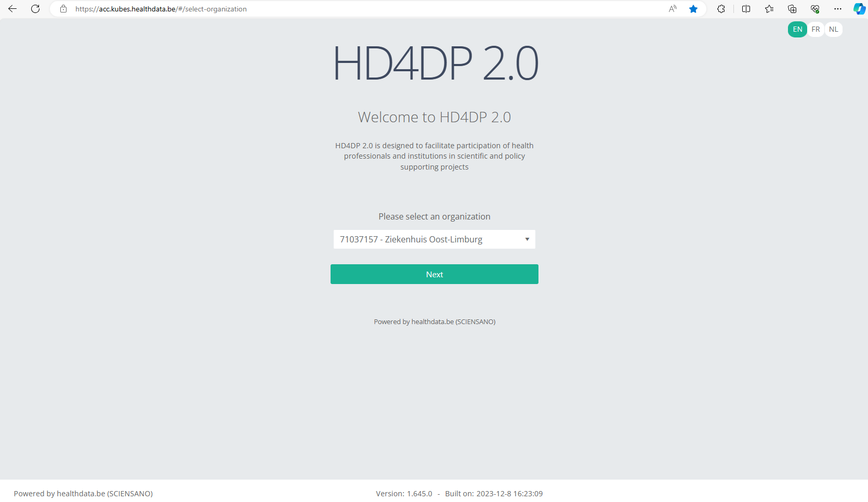
Task: Open the Collections icon
Action: tap(792, 9)
